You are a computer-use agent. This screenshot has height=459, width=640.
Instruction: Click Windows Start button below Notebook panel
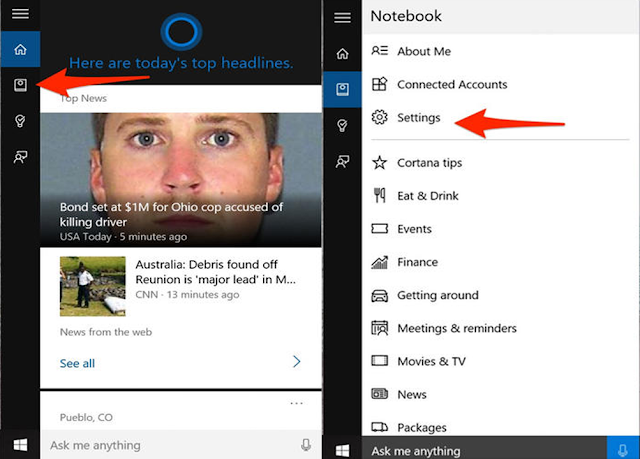342,450
